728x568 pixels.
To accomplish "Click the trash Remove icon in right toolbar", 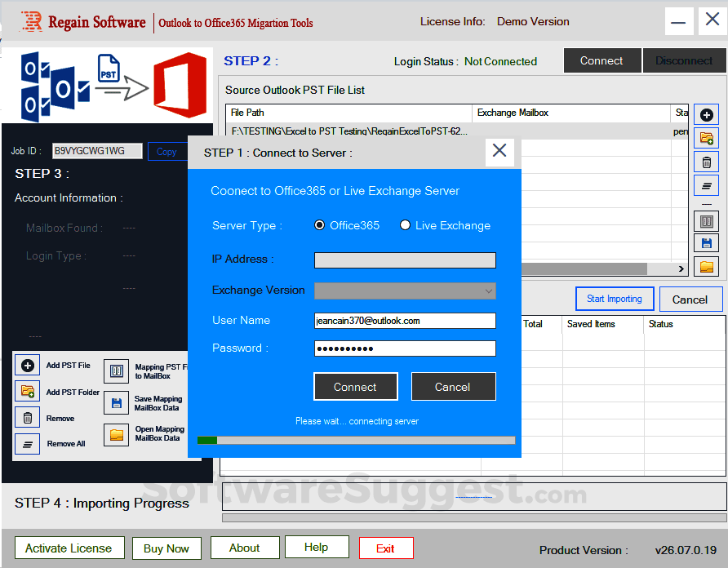I will pos(707,162).
